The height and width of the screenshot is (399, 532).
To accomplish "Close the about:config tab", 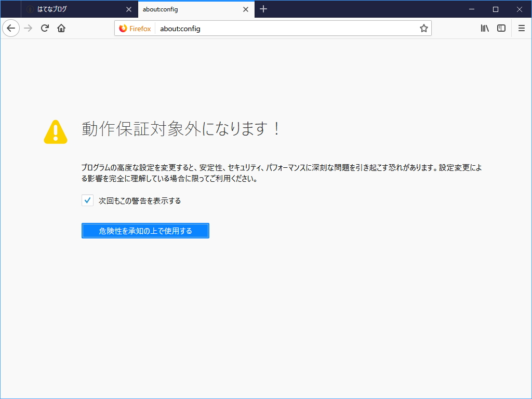I will [x=246, y=9].
